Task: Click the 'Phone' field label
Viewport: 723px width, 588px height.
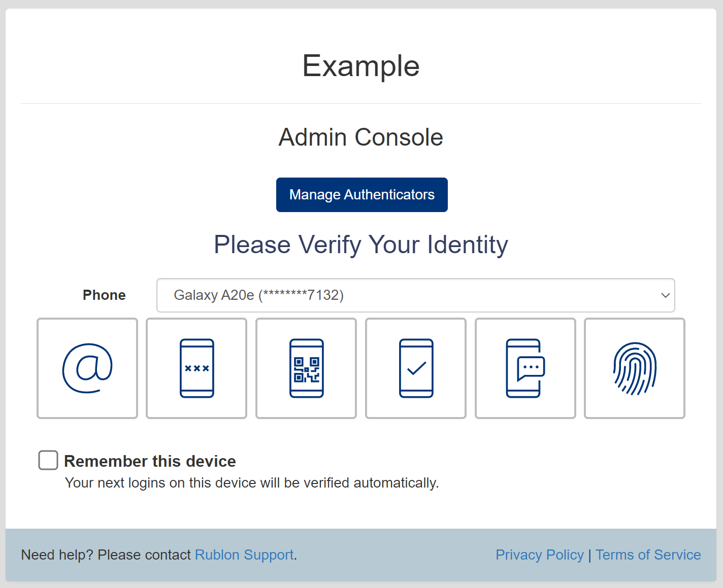Action: [x=104, y=295]
